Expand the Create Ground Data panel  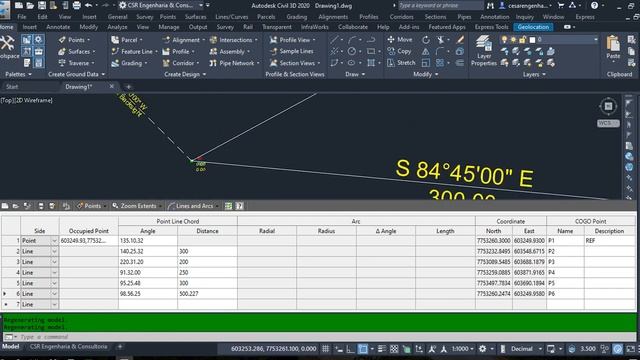tap(76, 74)
